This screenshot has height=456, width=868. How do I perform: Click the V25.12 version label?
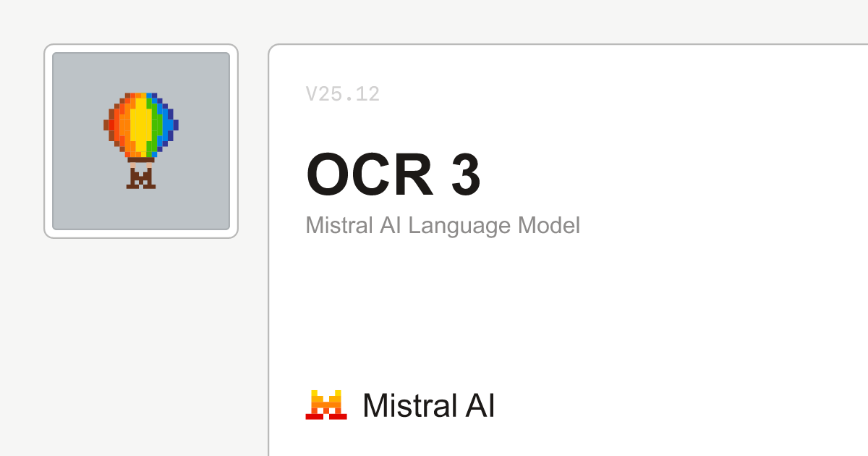pos(343,94)
